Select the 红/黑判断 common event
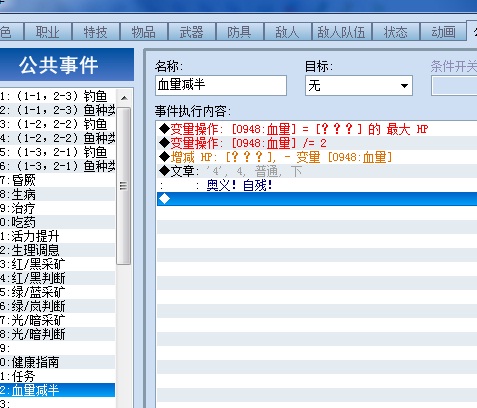Screen dimensions: 477x408 pos(57,278)
